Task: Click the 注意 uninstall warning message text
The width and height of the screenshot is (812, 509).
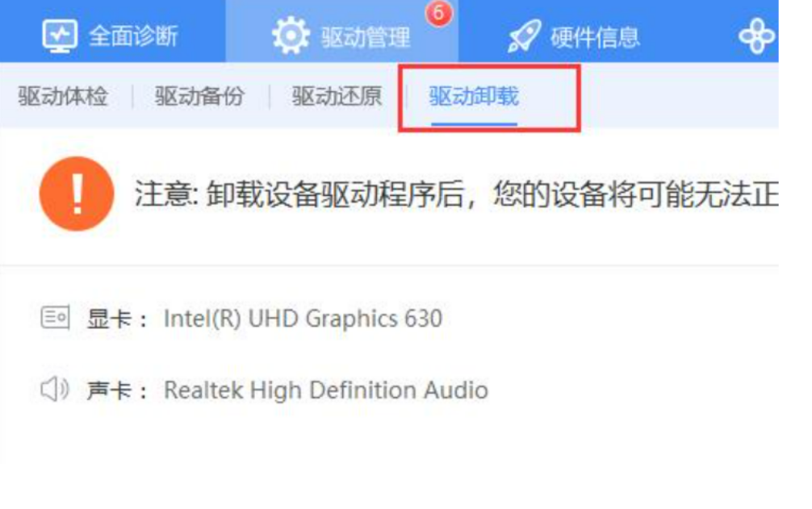Action: click(456, 194)
